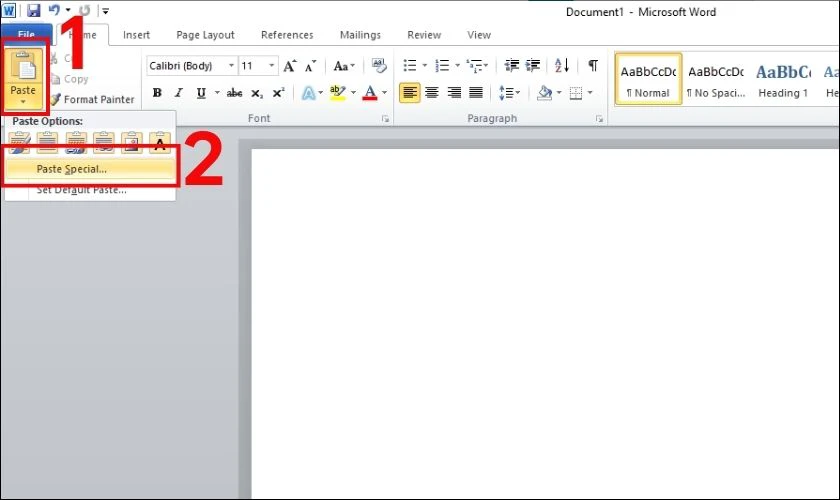Open the Mailings tab
840x500 pixels.
pyautogui.click(x=360, y=35)
